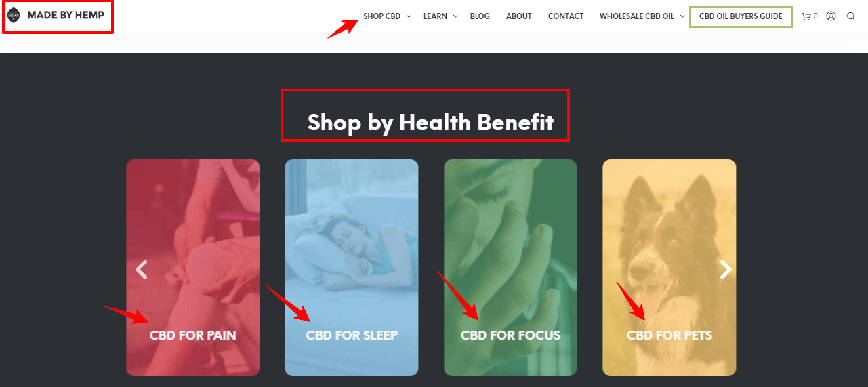Open the About page
868x387 pixels.
[519, 16]
